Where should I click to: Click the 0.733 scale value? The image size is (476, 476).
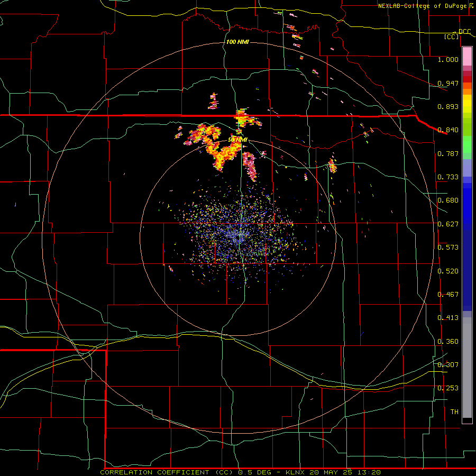[448, 177]
